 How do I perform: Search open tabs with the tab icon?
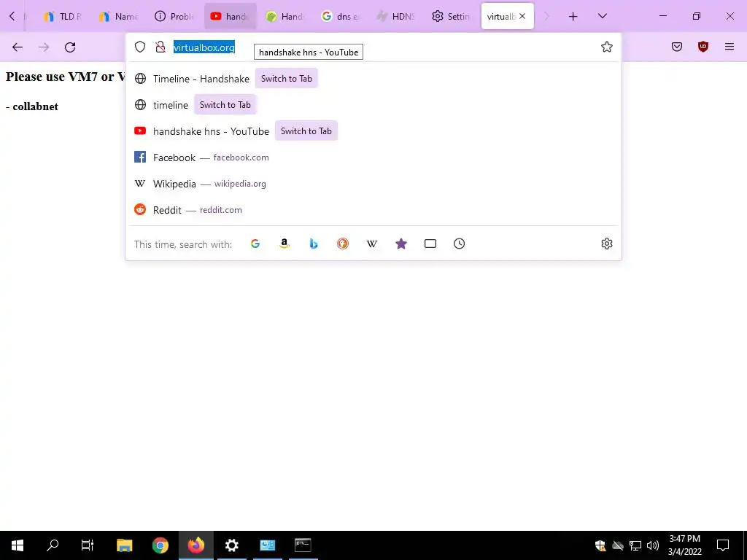pyautogui.click(x=430, y=244)
